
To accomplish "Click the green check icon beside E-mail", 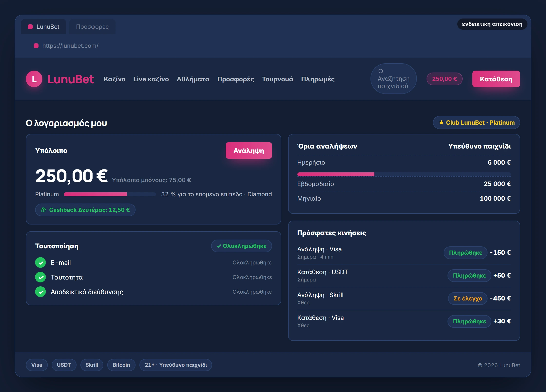I will coord(40,262).
